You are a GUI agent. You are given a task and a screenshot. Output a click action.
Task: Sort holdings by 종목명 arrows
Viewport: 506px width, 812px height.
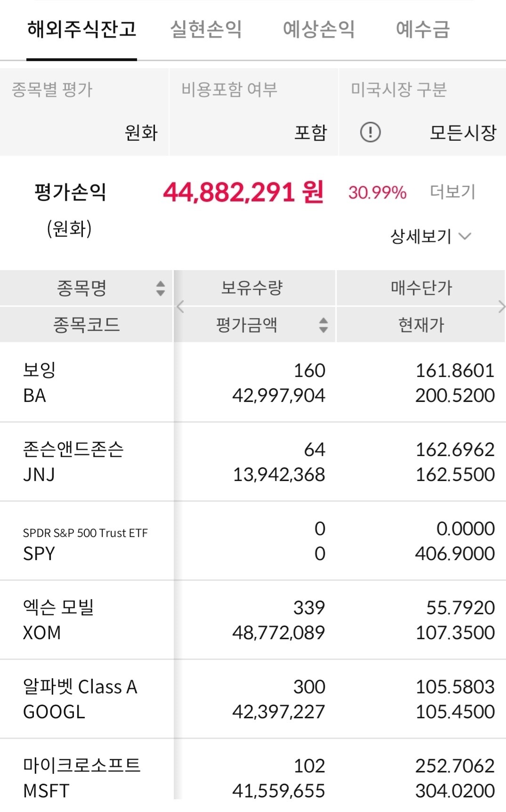[161, 288]
